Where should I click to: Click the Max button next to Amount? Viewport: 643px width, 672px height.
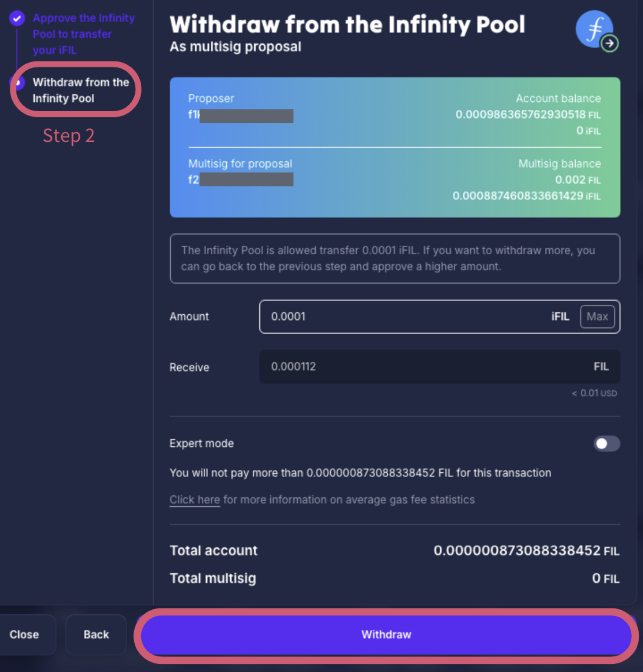[597, 316]
